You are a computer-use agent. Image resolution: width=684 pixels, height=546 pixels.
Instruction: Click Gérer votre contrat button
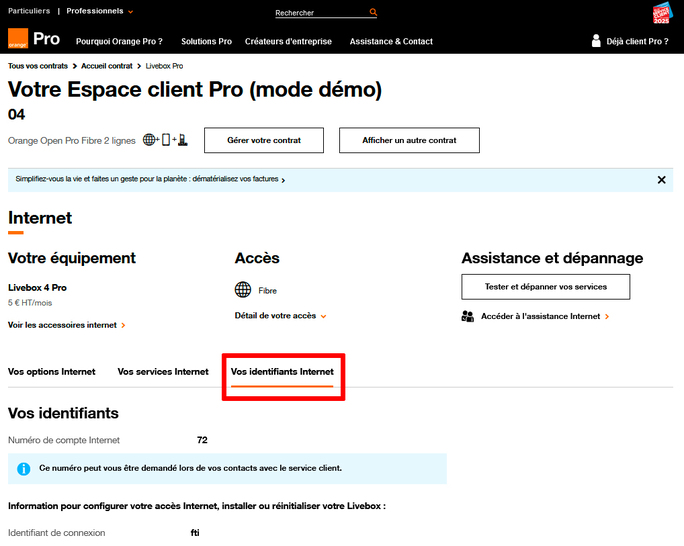pyautogui.click(x=264, y=140)
